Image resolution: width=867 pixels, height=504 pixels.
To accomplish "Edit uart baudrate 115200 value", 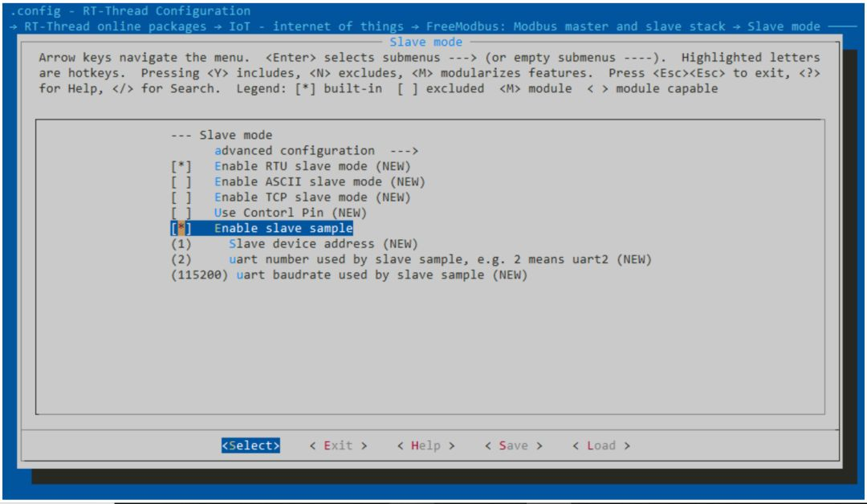I will [199, 274].
